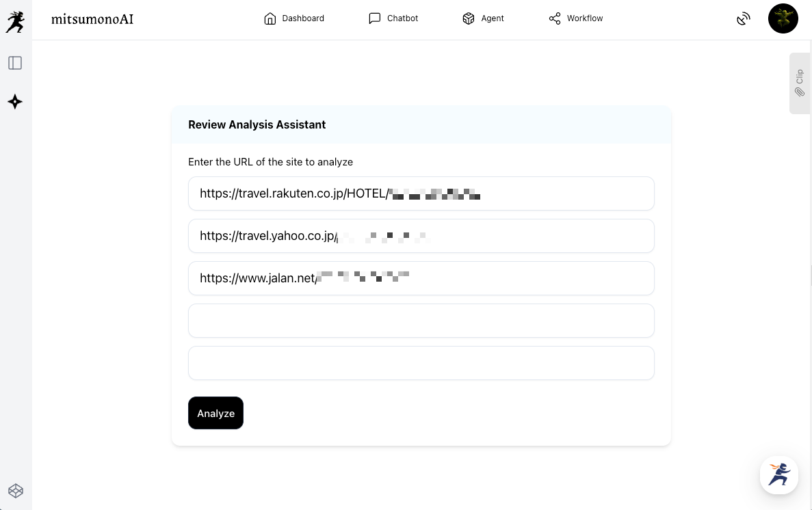The height and width of the screenshot is (510, 812).
Task: Focus the Yahoo travel URL input
Action: click(421, 236)
